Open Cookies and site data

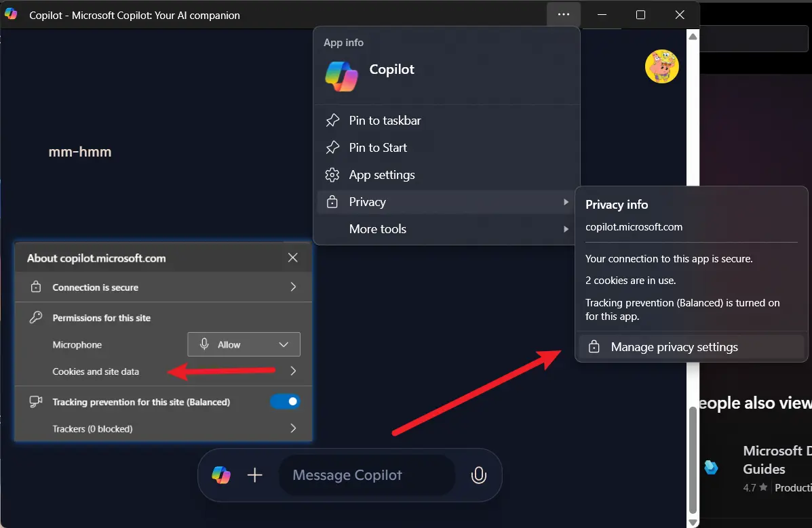[163, 371]
